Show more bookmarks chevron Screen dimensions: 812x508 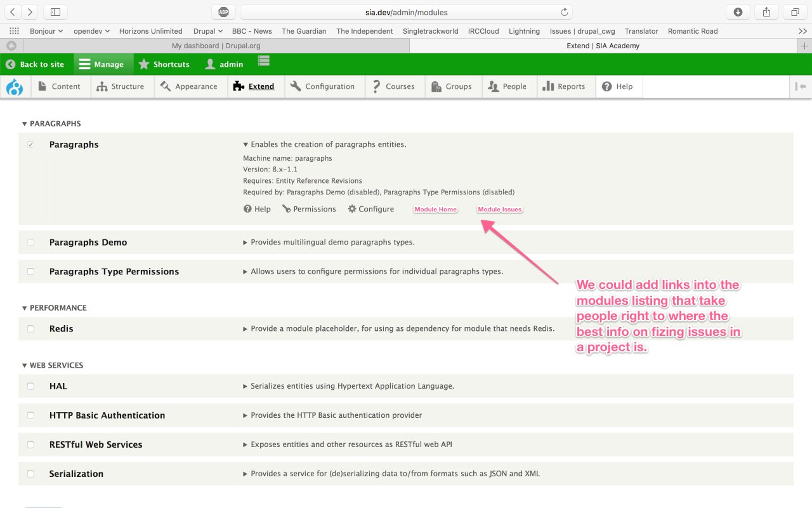802,30
